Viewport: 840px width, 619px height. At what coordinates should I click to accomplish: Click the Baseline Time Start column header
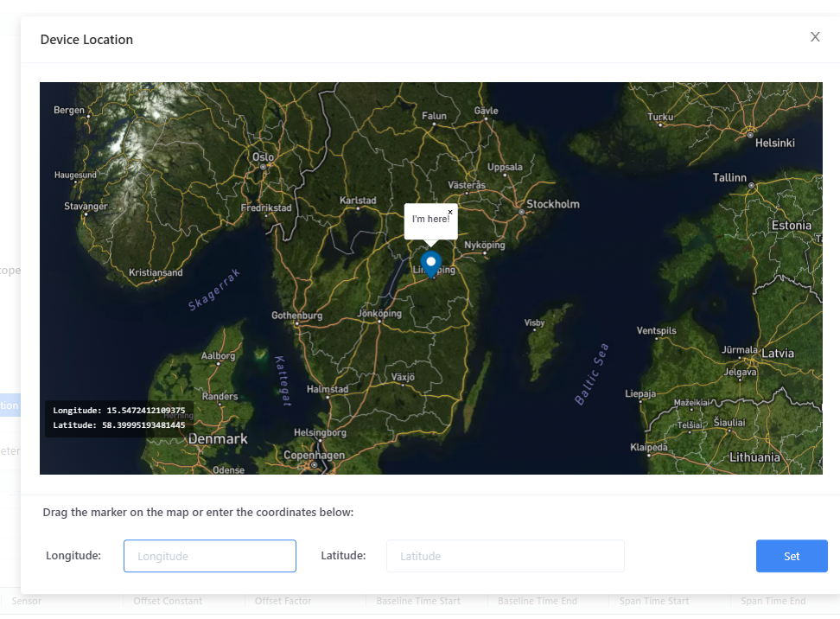pos(418,601)
